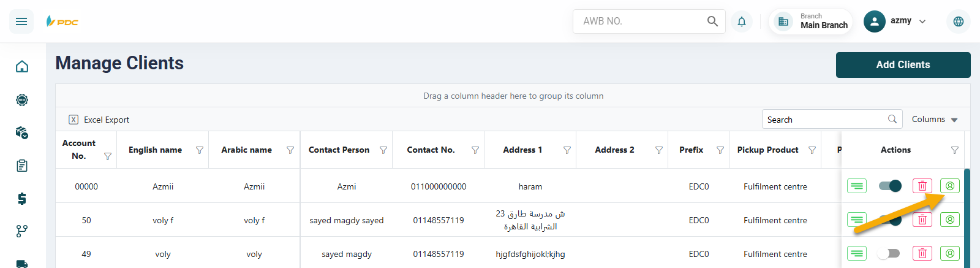
Task: Click the Add Clients button
Action: tap(903, 65)
